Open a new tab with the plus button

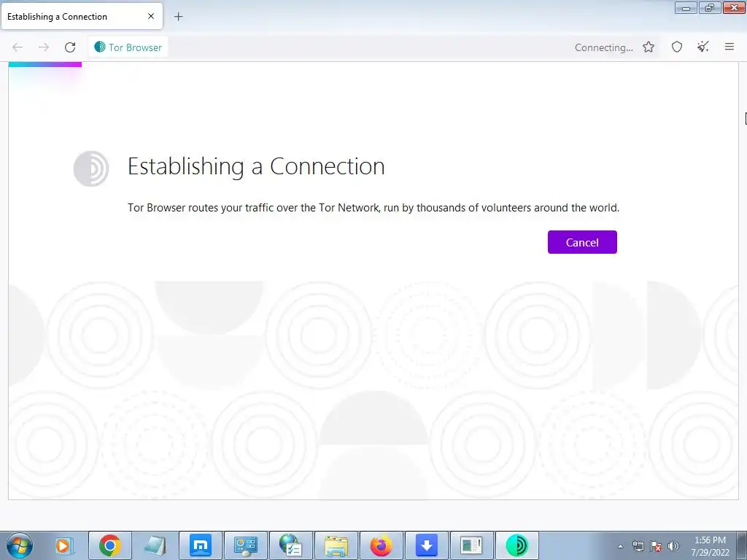(x=178, y=17)
